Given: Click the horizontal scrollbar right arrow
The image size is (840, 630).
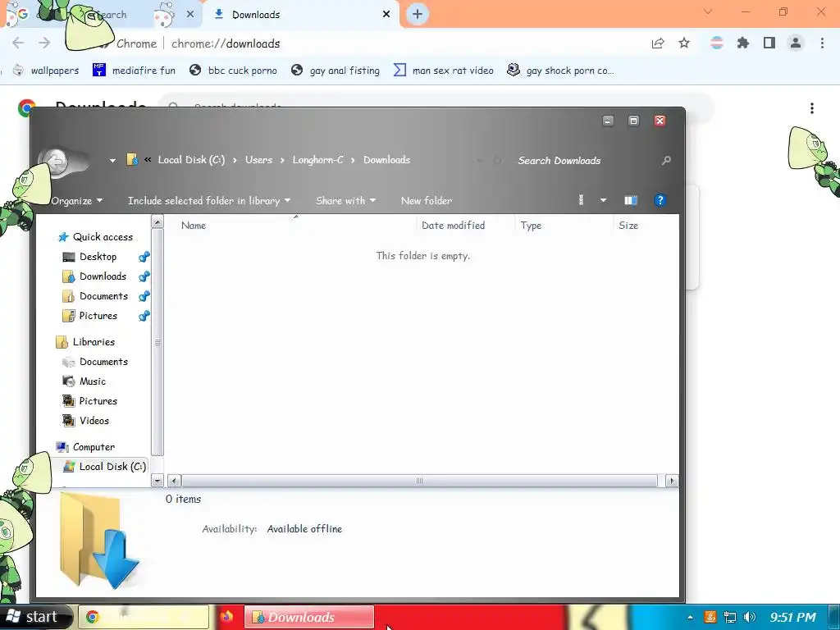Looking at the screenshot, I should click(672, 481).
